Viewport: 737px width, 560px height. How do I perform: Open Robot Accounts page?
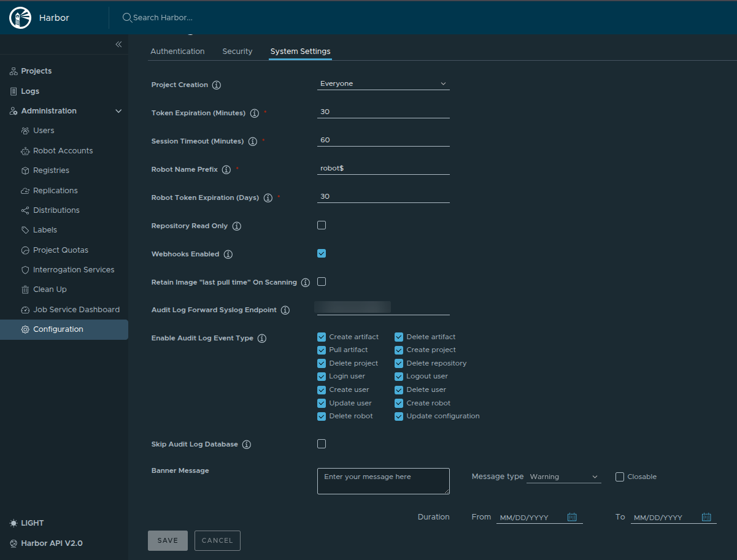[x=64, y=151]
